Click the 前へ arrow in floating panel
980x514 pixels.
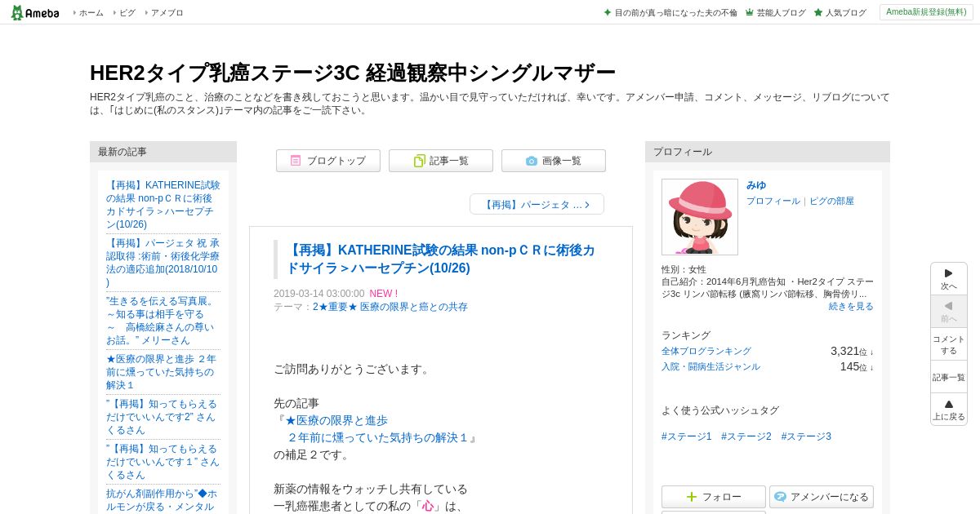[949, 312]
